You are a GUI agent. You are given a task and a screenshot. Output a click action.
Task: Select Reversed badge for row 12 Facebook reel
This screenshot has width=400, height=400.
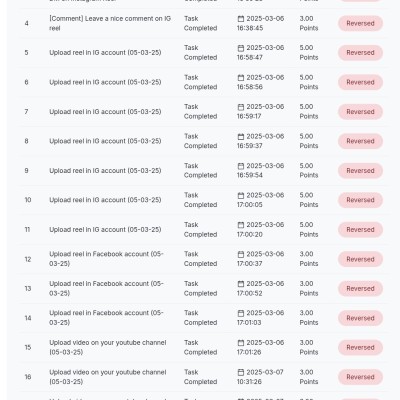pos(360,259)
